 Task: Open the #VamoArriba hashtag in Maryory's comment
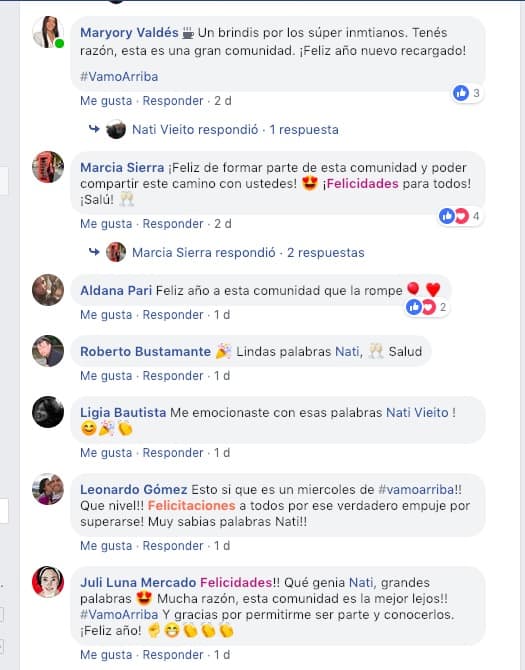119,77
